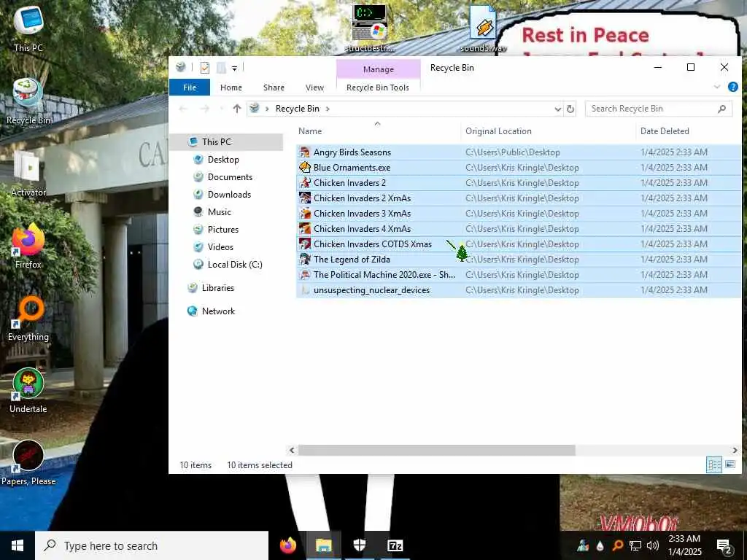Click chevron before Recycle Bin in breadcrumb
Image resolution: width=747 pixels, height=560 pixels.
pos(267,109)
